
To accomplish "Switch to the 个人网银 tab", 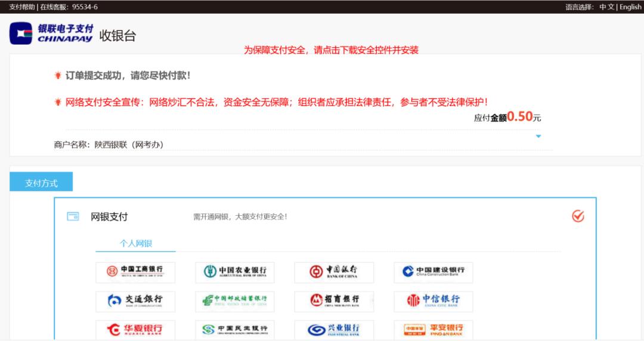I will coord(135,243).
